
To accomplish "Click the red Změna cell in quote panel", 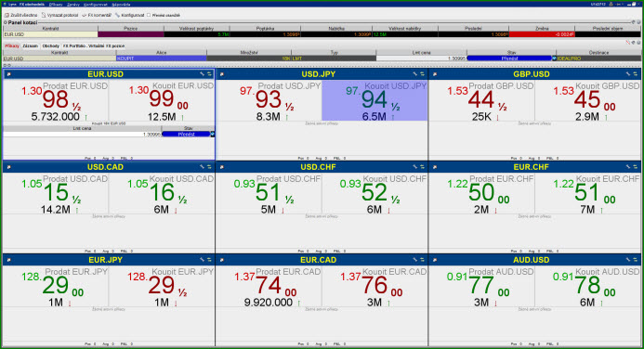I will 542,34.
